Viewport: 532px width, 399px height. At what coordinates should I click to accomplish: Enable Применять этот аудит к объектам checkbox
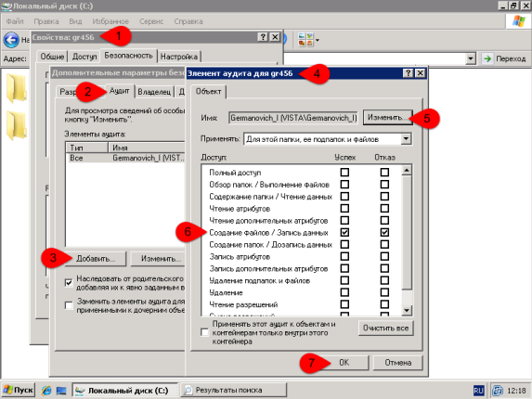204,332
